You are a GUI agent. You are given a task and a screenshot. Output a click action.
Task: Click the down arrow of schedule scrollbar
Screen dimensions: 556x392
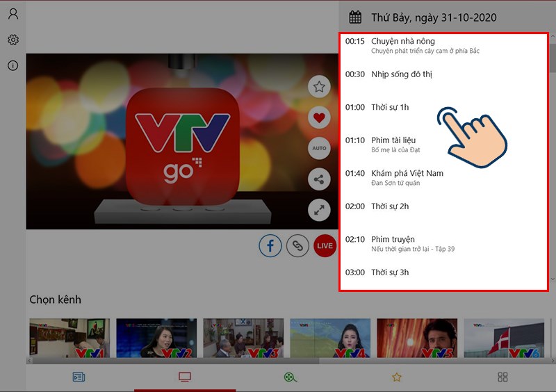(x=553, y=279)
